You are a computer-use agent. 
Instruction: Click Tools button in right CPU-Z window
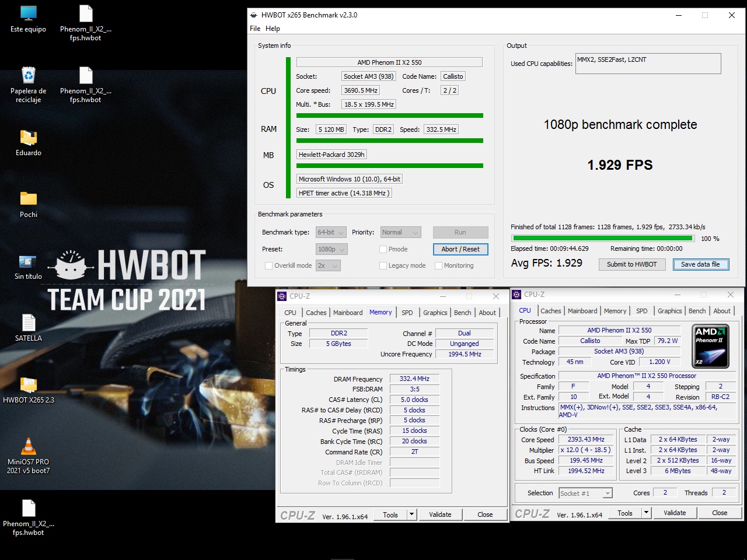(x=625, y=513)
